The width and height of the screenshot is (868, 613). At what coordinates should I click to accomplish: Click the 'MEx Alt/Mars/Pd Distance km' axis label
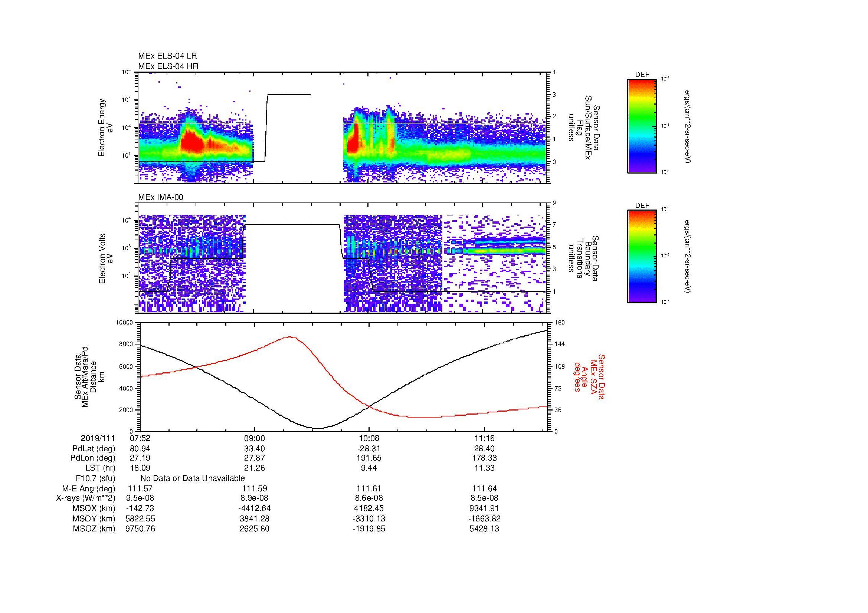pos(89,377)
